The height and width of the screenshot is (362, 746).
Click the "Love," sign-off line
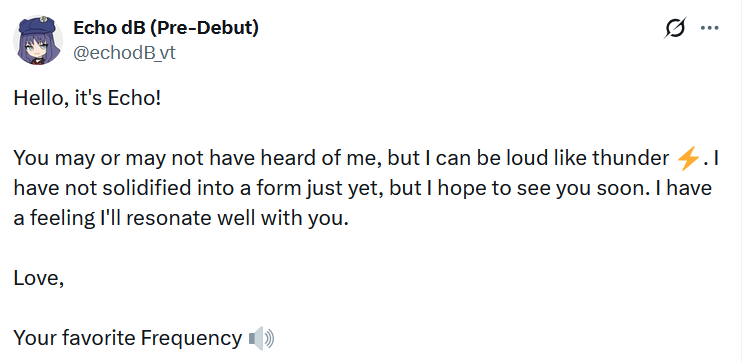tap(39, 278)
